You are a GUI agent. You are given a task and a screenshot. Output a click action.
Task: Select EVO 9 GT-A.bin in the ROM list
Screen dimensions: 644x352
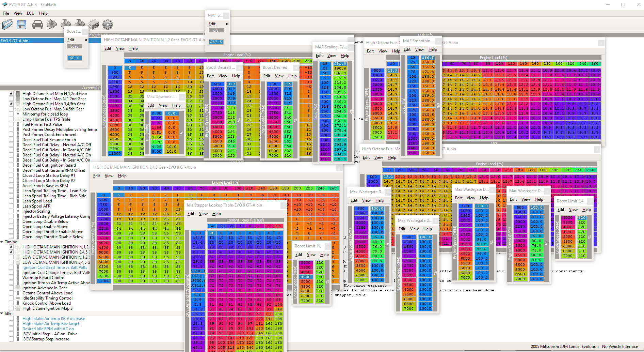[15, 41]
